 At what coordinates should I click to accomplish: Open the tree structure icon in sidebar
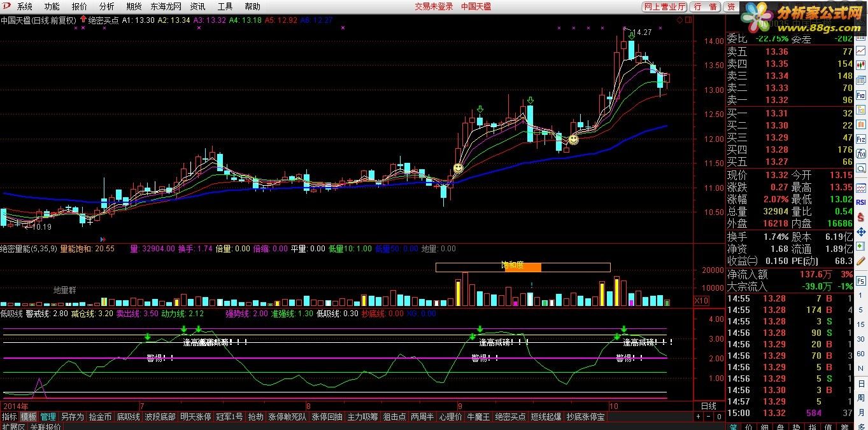(x=861, y=109)
